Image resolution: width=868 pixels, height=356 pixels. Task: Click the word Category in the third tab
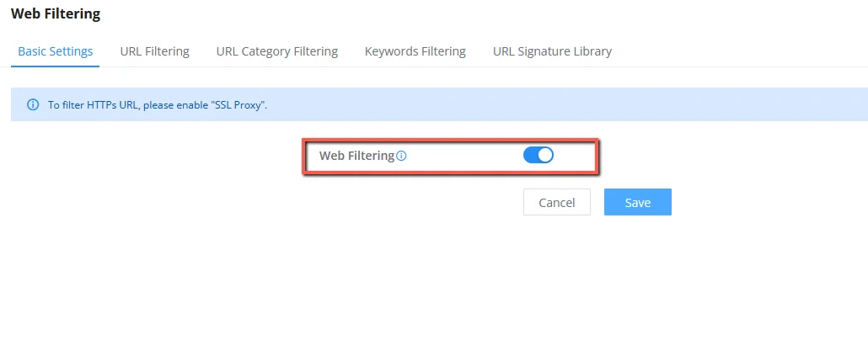click(x=264, y=51)
